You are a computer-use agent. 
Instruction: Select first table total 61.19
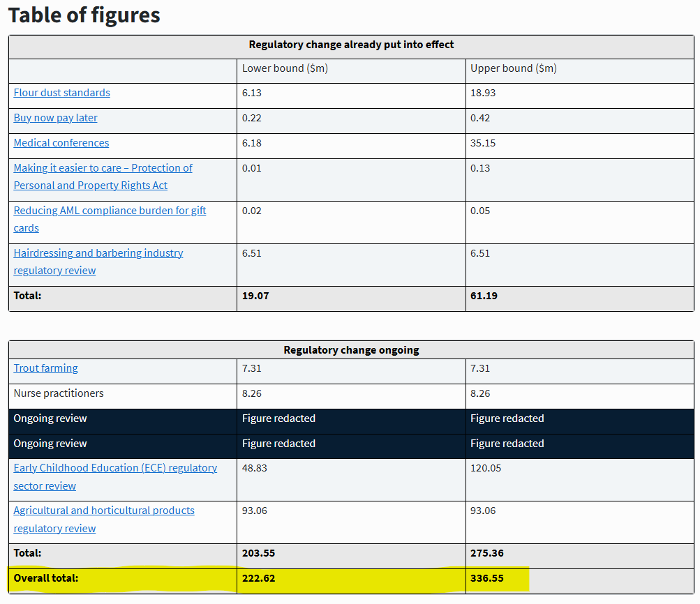pyautogui.click(x=484, y=296)
